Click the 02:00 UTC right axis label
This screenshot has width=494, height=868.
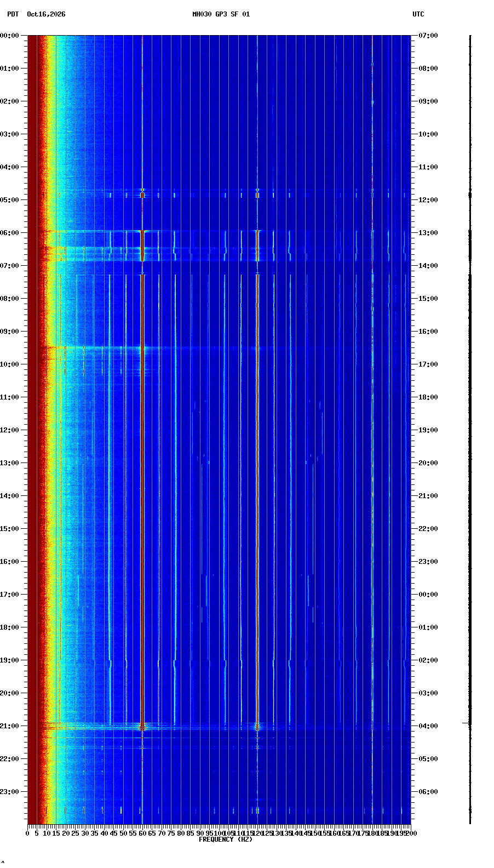click(x=428, y=660)
